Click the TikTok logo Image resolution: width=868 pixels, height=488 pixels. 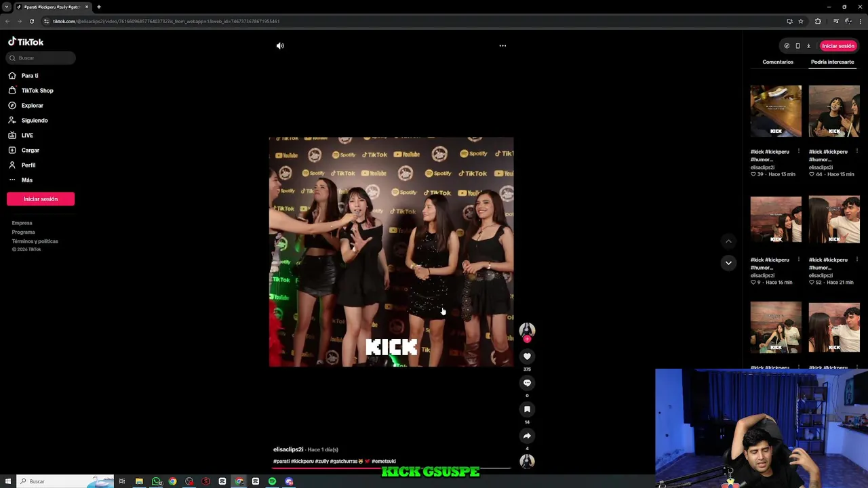[26, 41]
